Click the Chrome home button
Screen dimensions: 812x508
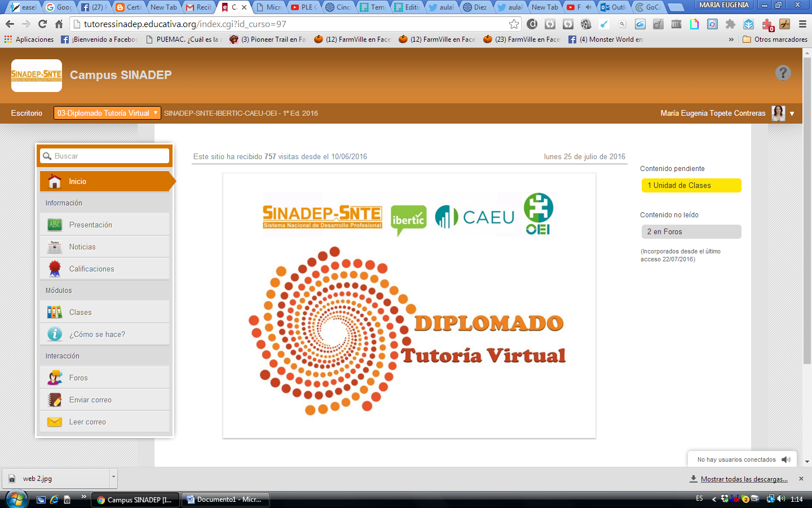click(59, 24)
